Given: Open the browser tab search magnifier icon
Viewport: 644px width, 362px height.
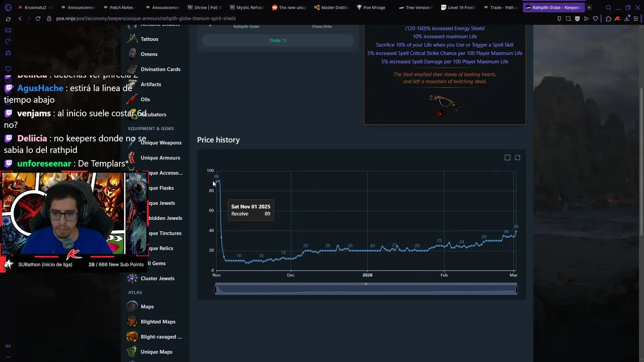Looking at the screenshot, I should 608,8.
